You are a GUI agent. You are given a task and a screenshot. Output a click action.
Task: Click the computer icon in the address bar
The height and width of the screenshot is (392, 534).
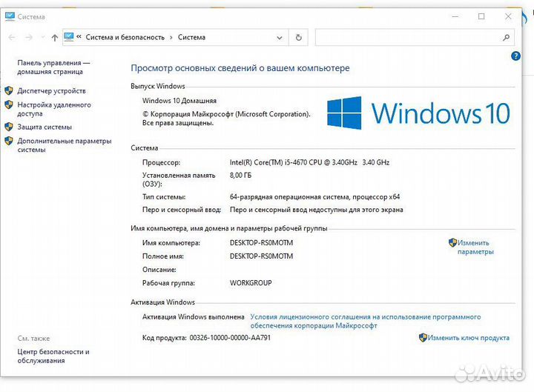coord(69,37)
